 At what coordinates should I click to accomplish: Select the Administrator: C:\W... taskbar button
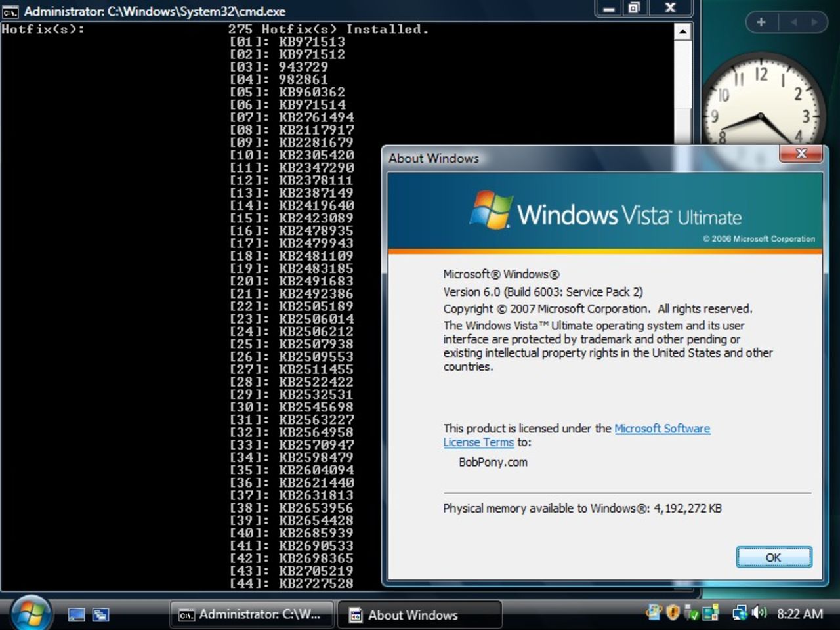point(251,614)
